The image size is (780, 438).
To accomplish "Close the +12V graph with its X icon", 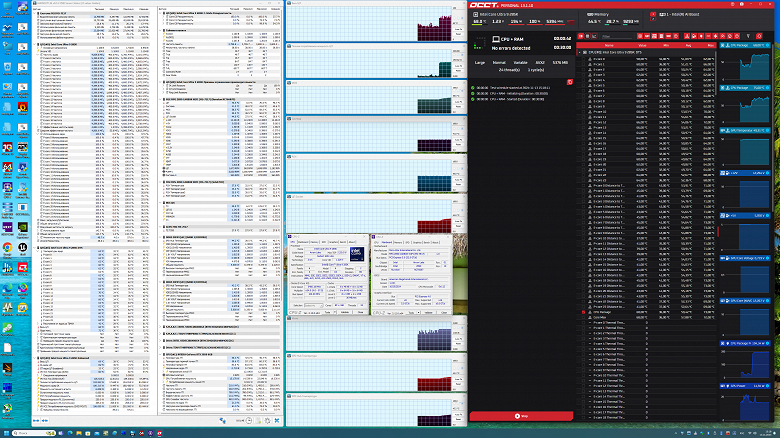I will (x=723, y=173).
